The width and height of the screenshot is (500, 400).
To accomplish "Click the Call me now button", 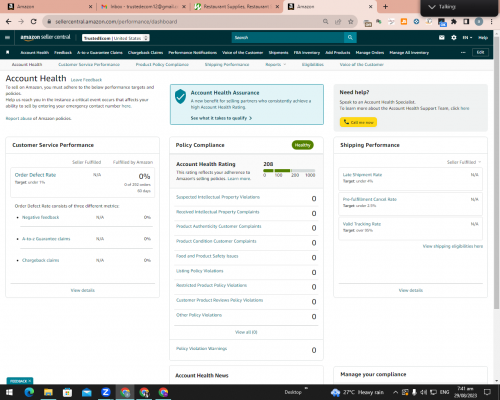I will click(x=358, y=122).
